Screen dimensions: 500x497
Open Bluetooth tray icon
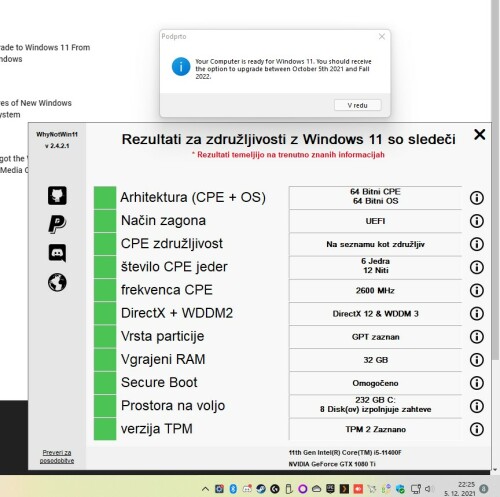[x=233, y=489]
